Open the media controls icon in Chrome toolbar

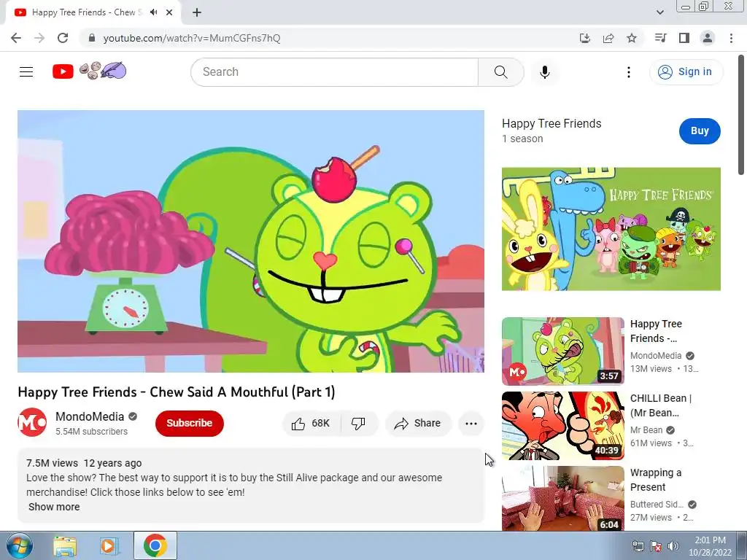pyautogui.click(x=660, y=38)
